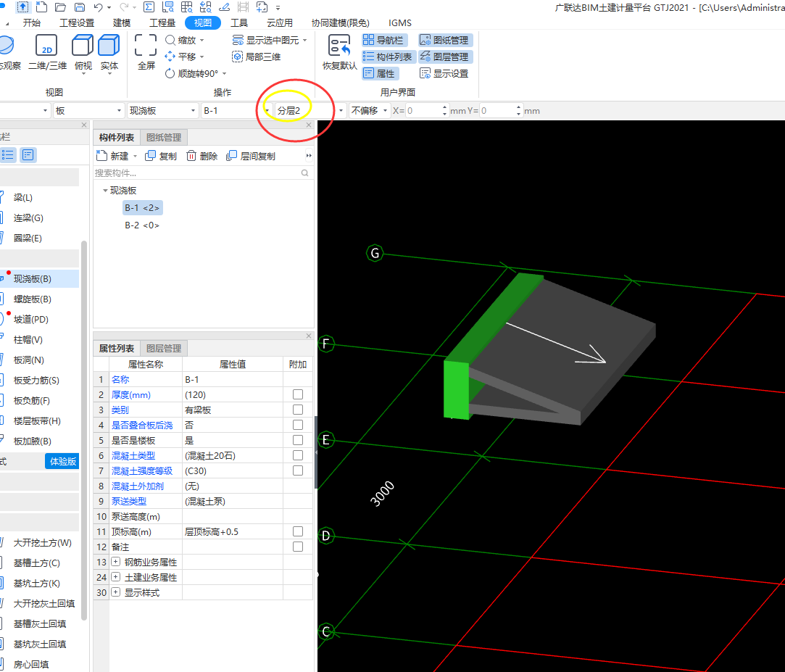Click 层间复制 copy between floors button
The height and width of the screenshot is (672, 785).
[251, 157]
